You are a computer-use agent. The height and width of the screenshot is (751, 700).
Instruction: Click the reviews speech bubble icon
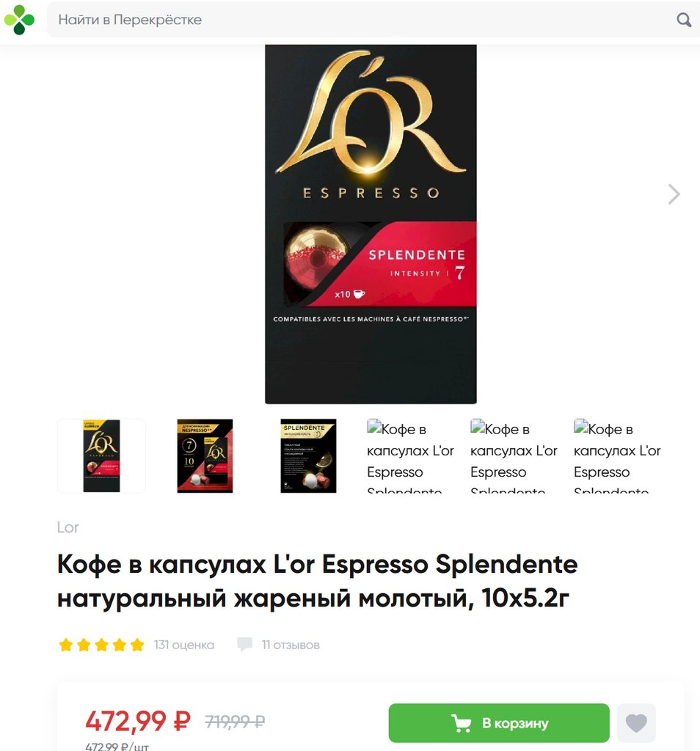245,645
